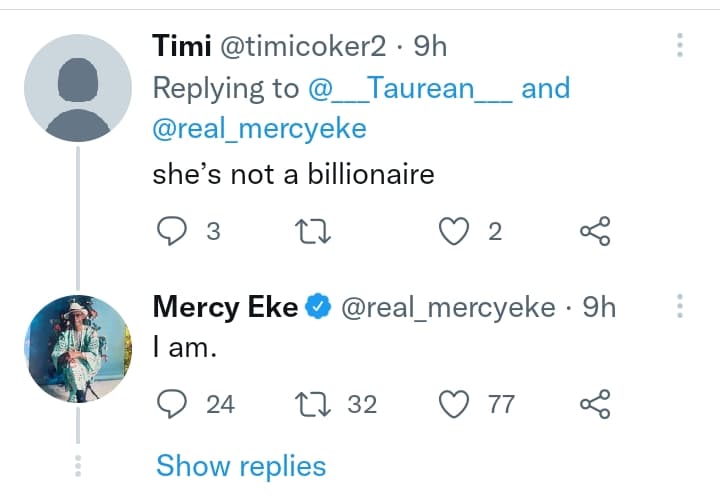
Task: Open the @real_mercyeke mention link
Action: (x=259, y=129)
